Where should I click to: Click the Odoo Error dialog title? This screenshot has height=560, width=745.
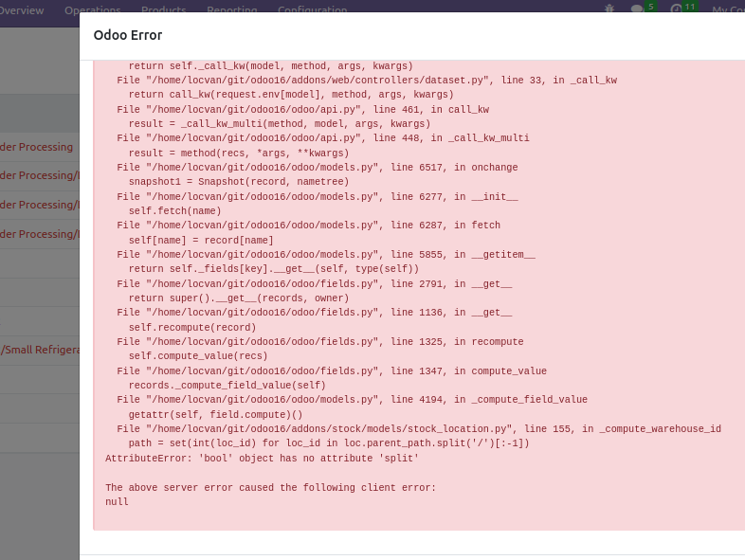pos(128,35)
